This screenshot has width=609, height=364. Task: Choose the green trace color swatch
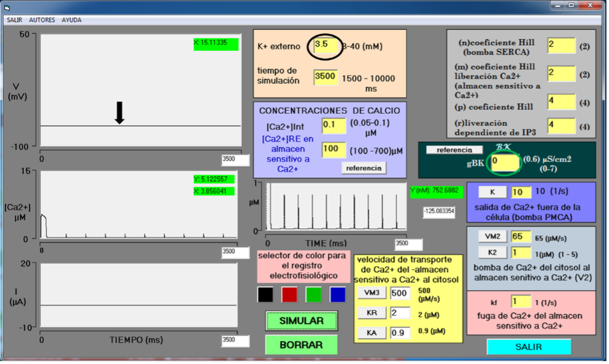[x=313, y=294]
